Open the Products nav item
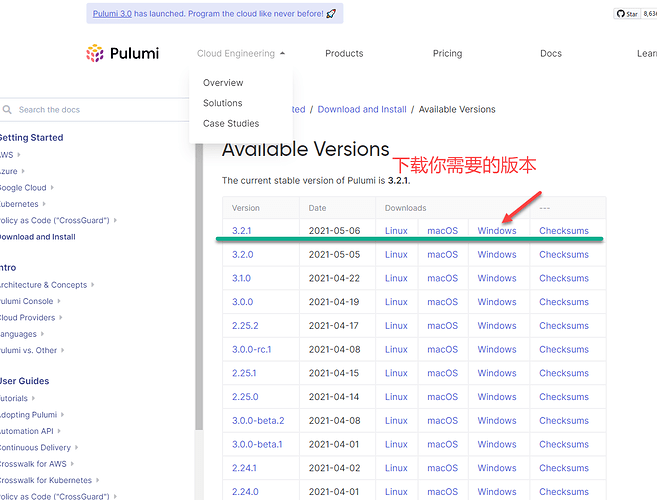 [x=344, y=54]
